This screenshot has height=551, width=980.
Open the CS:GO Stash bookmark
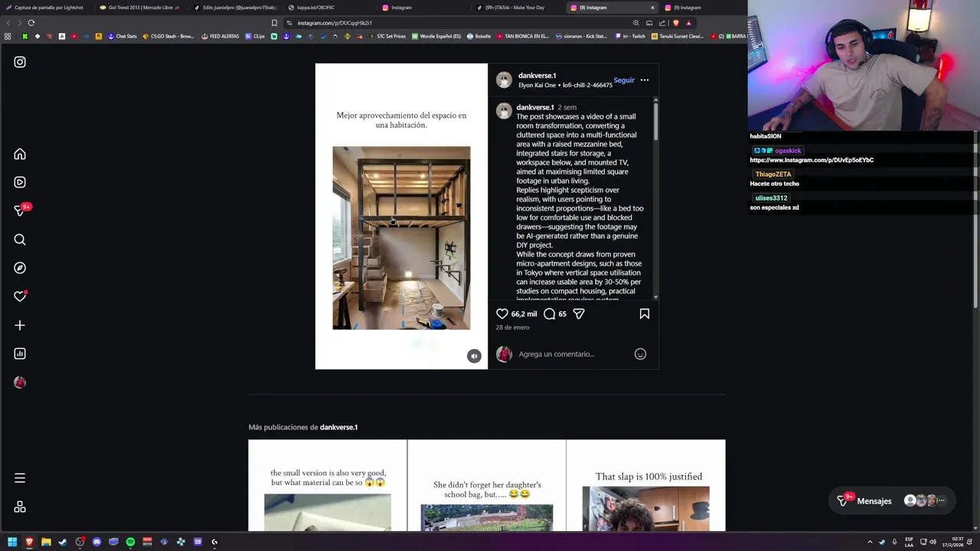click(168, 36)
